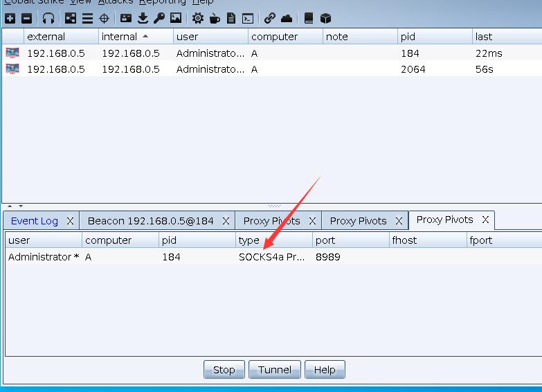Expand top pane with splitter down arrow

[x=21, y=206]
